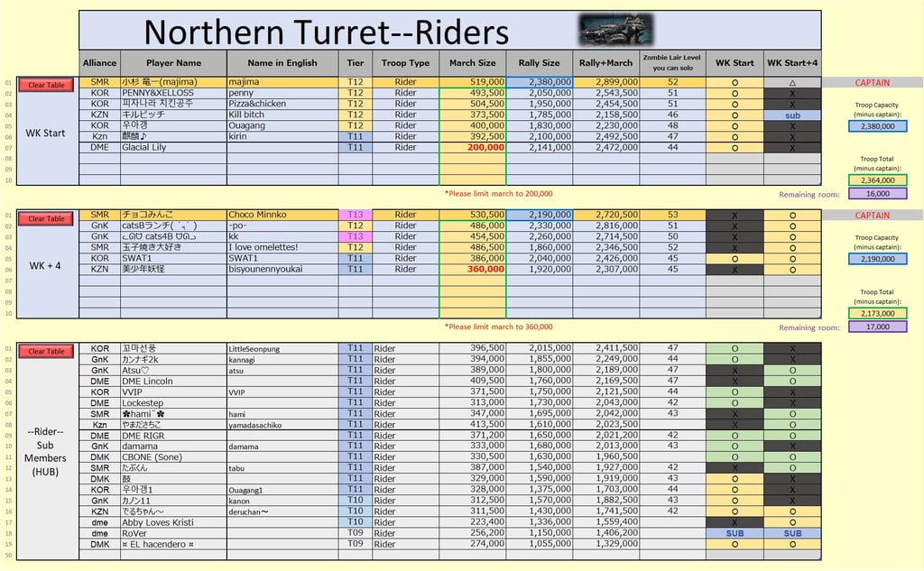Click the SWAT1 player name cell
Viewport: 924px width, 571px height.
[173, 258]
